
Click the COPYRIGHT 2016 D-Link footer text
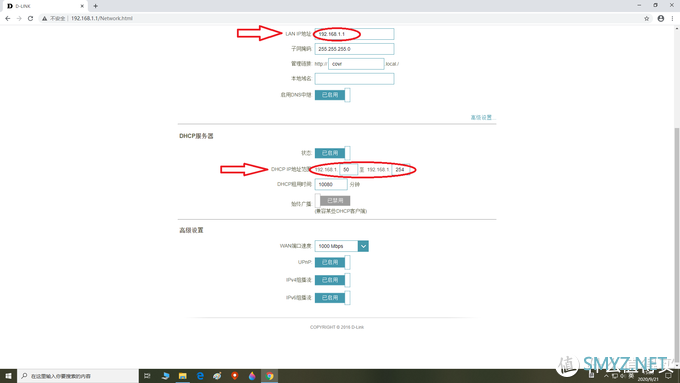[337, 327]
